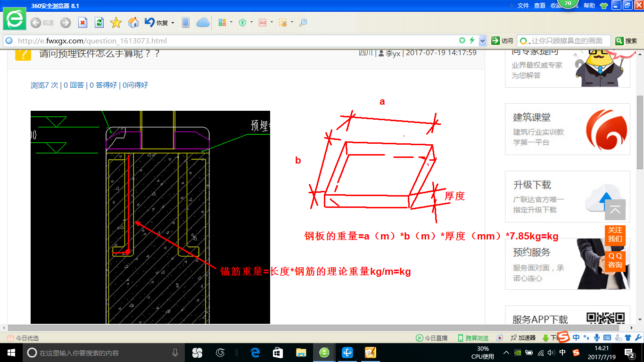Viewport: 644px width, 362px height.
Task: Click the green shield payment icon
Action: click(242, 22)
